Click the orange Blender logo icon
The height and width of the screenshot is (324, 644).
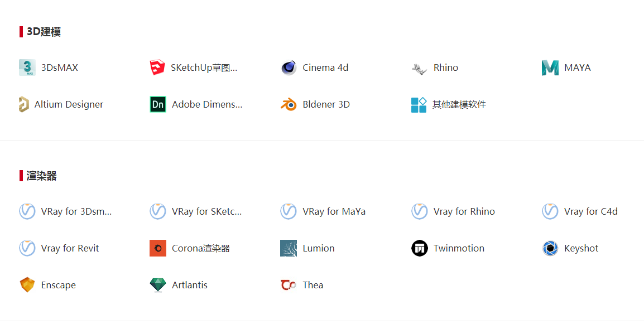pos(289,105)
